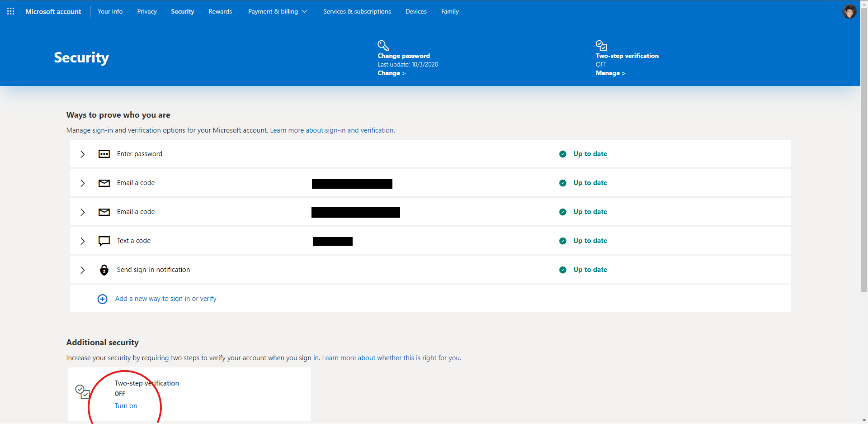Click the page vertical scrollbar thumb

[x=864, y=149]
